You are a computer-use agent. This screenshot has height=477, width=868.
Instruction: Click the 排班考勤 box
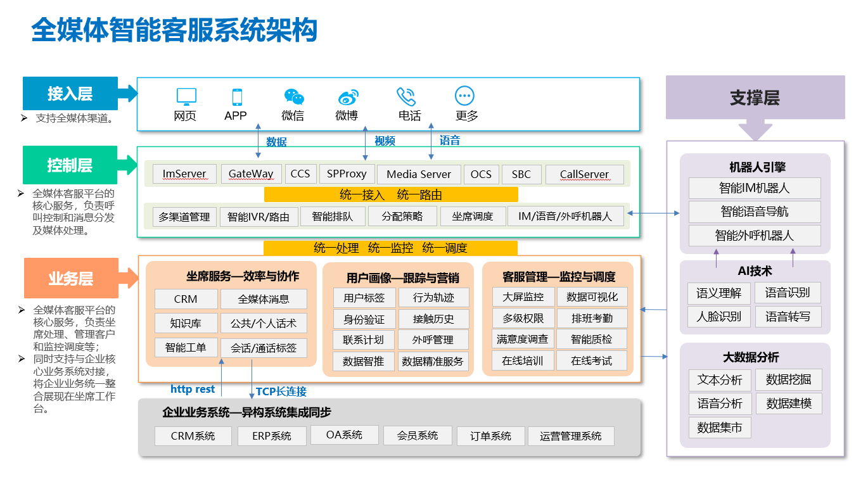point(592,318)
